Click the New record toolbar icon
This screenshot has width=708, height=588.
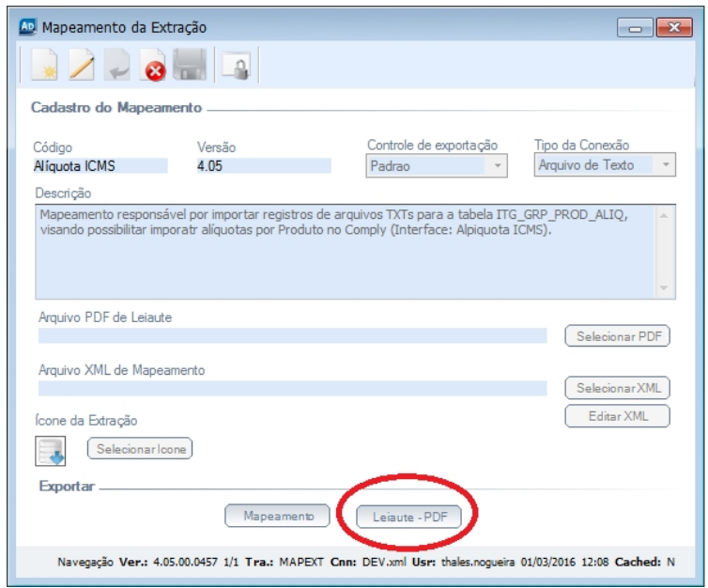pos(44,66)
